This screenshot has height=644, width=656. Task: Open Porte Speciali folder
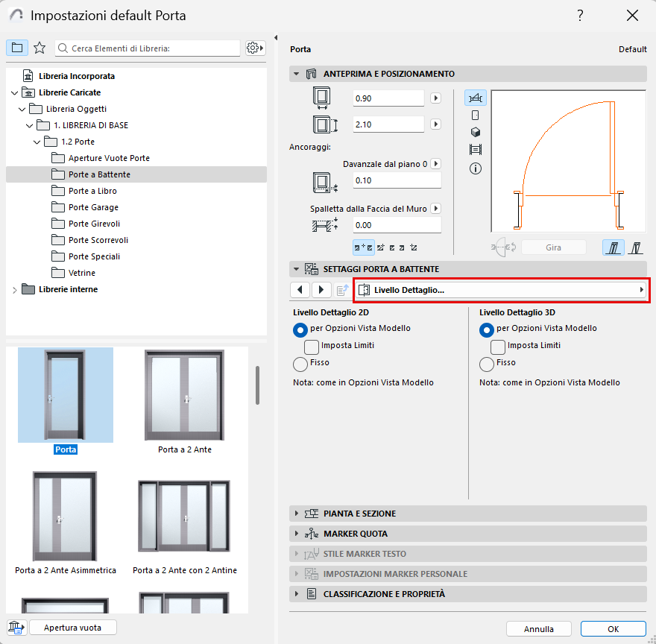(x=94, y=256)
